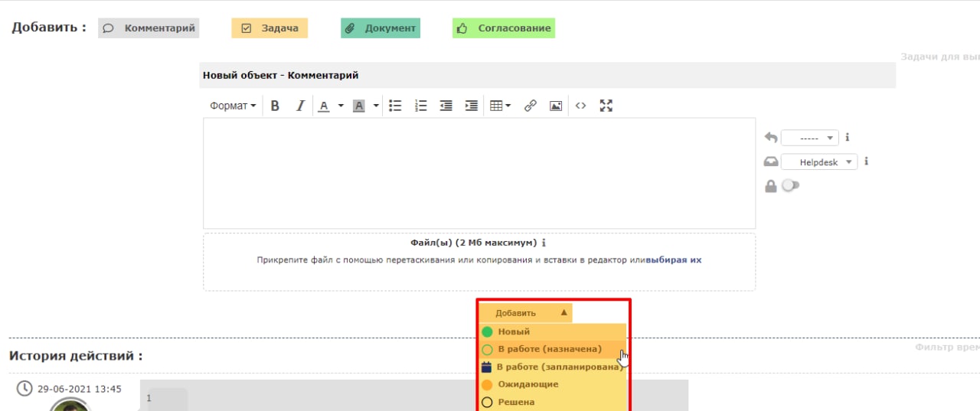This screenshot has height=411, width=980.
Task: Select В работе (назначена) status
Action: [x=553, y=349]
